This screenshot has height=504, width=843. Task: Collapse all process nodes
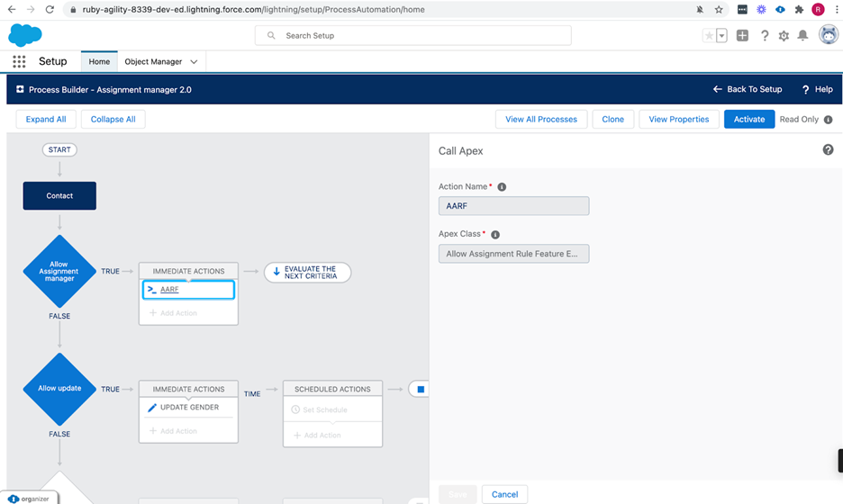click(113, 119)
